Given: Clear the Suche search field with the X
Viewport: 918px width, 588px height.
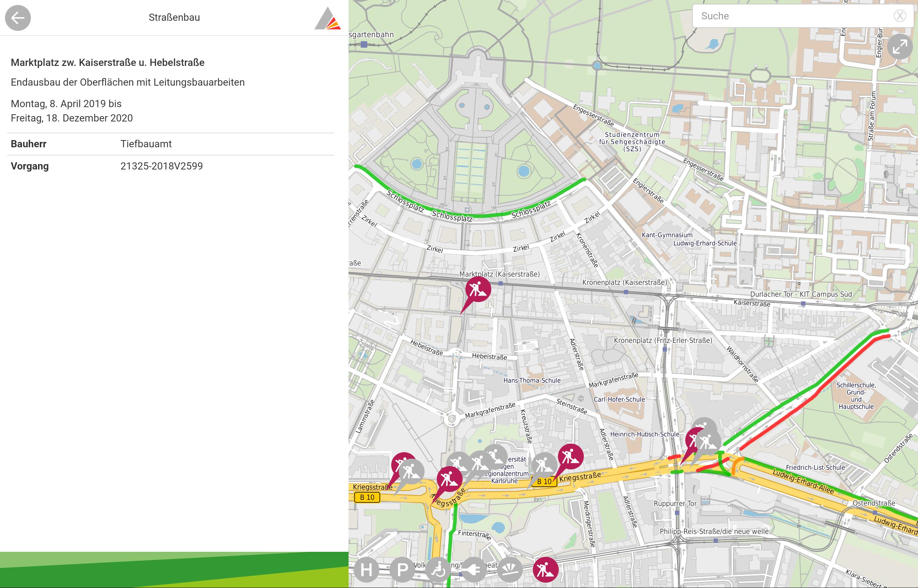Looking at the screenshot, I should 900,16.
